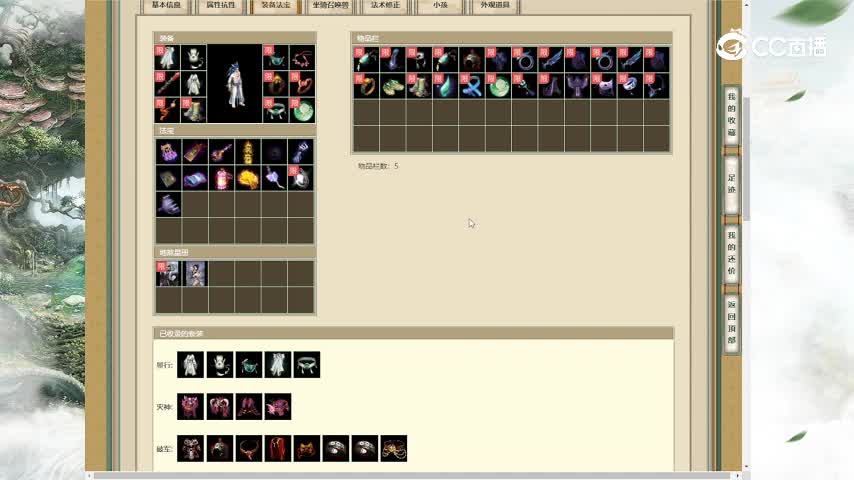Select the pink winged item in 灭神 row

click(x=278, y=406)
